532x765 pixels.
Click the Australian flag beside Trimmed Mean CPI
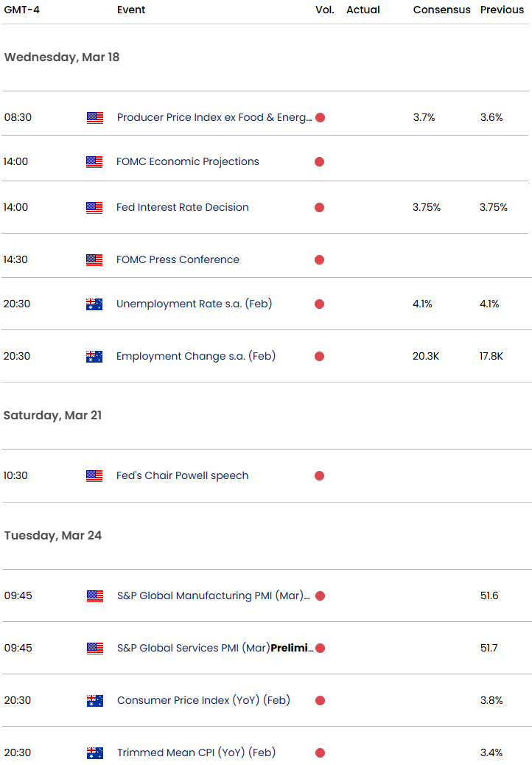click(95, 752)
